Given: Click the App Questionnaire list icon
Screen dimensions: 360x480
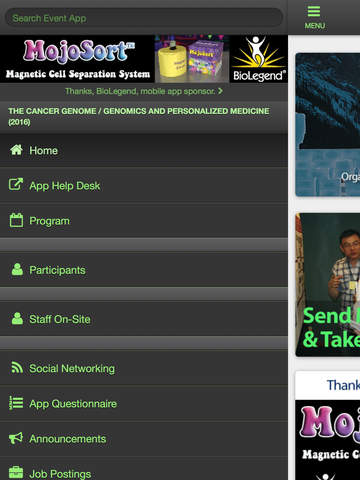Looking at the screenshot, I should coord(16,403).
